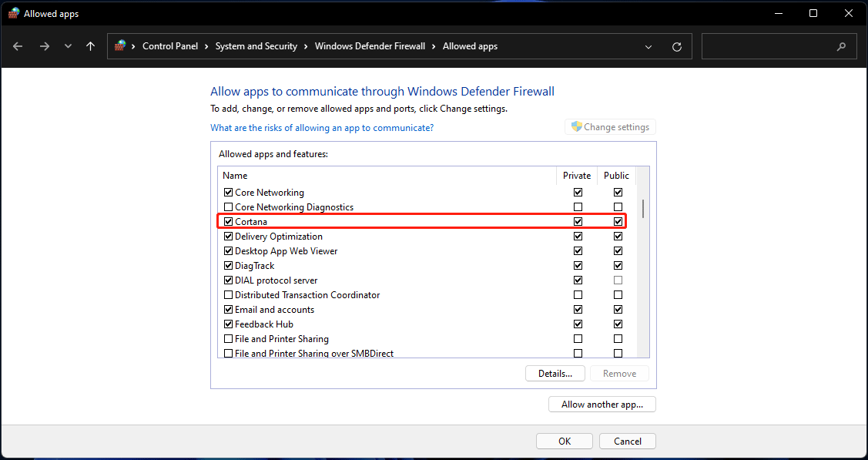The image size is (868, 460).
Task: Open recent locations dropdown chevron
Action: [x=68, y=46]
